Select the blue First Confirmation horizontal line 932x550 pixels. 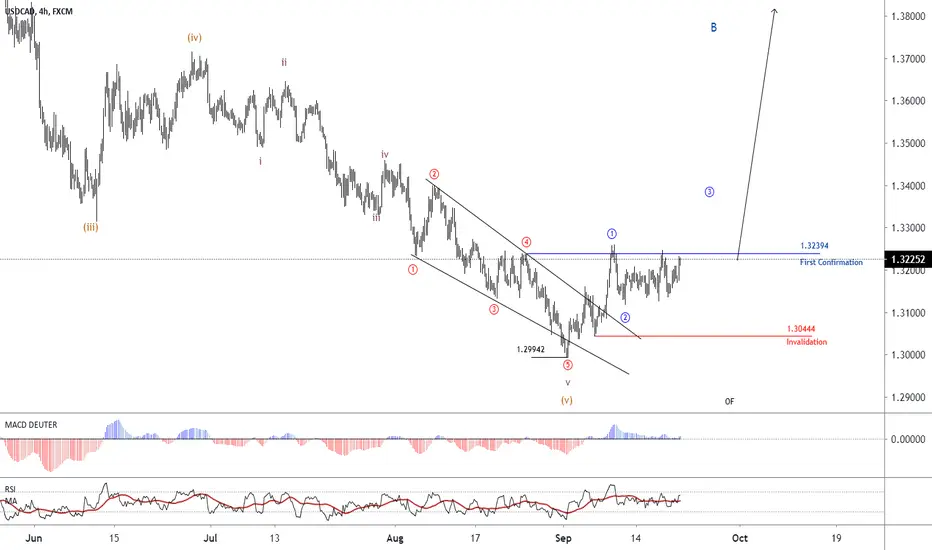[673, 254]
